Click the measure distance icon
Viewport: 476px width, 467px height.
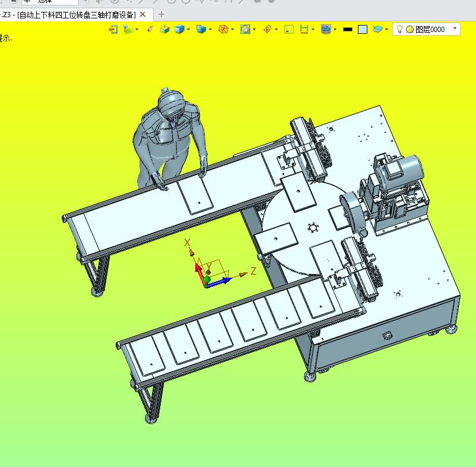point(304,30)
